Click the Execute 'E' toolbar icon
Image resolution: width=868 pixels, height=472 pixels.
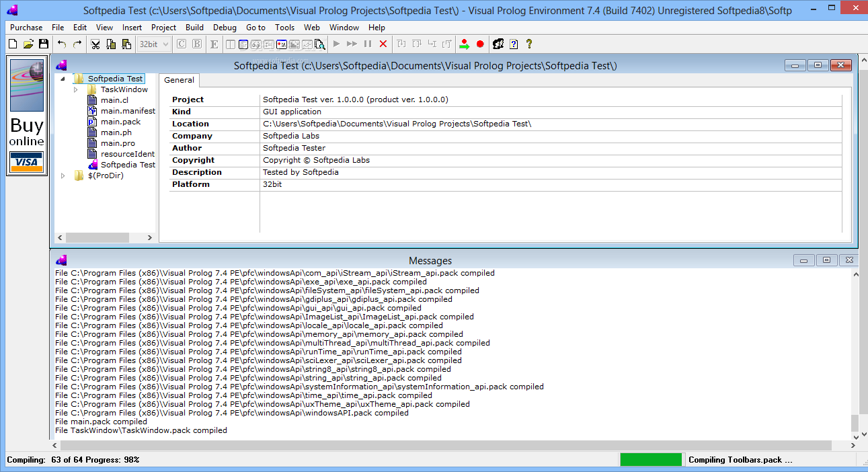(214, 44)
